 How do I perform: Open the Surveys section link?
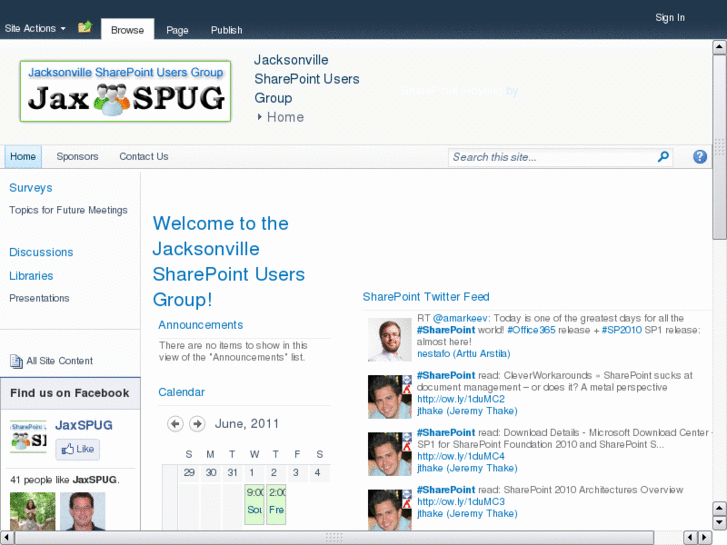[31, 188]
